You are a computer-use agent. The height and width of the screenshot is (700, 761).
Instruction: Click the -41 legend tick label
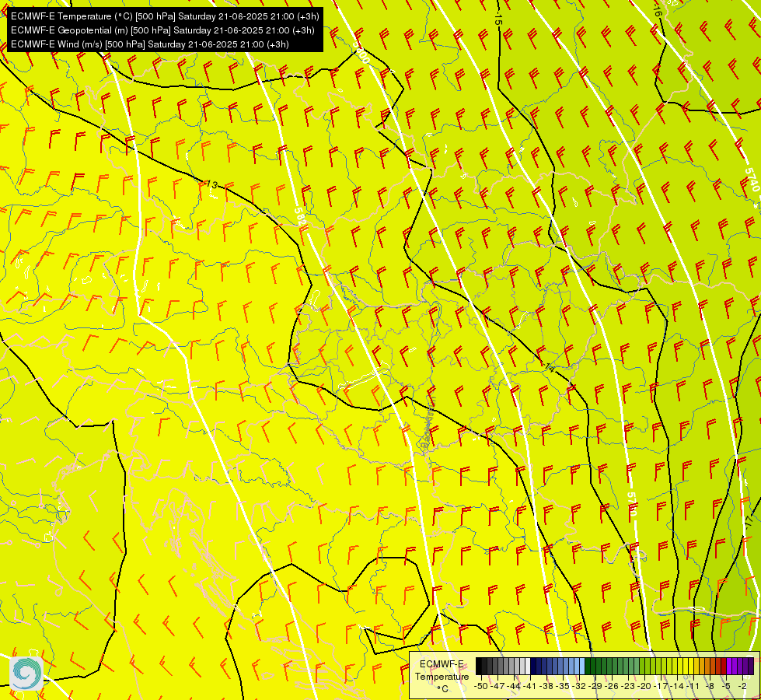530,687
